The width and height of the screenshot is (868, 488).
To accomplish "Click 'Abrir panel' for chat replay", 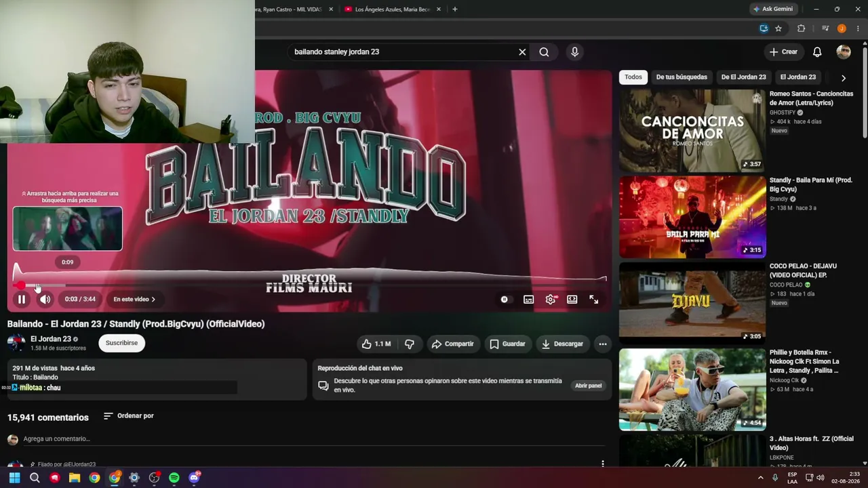I will (x=588, y=386).
